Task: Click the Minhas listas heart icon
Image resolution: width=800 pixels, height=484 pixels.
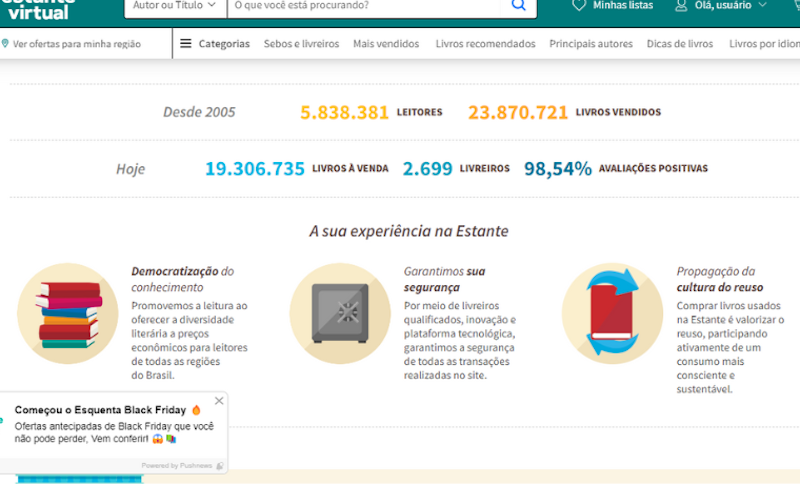Action: (x=579, y=6)
